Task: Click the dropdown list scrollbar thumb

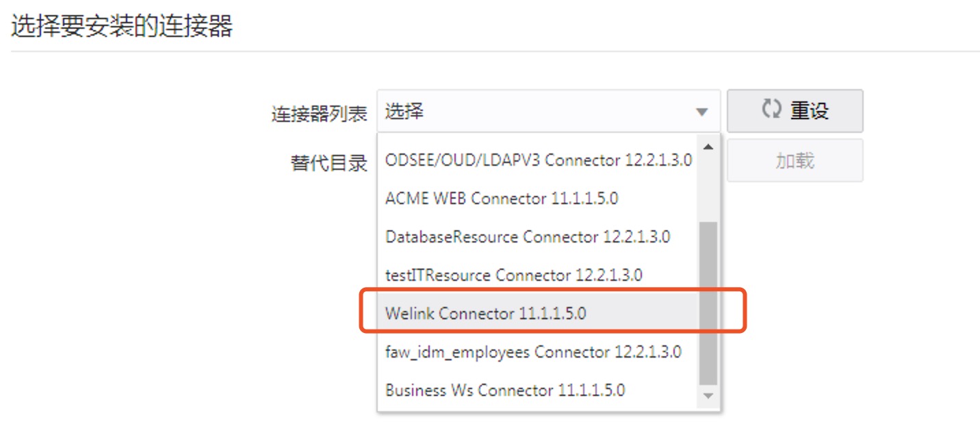Action: tap(708, 304)
